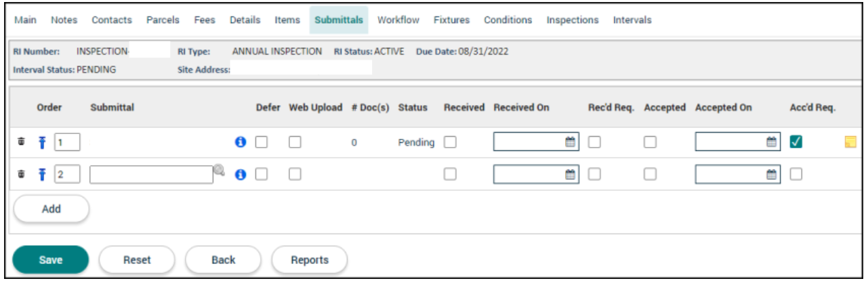Check Defer box in row 2

[261, 174]
